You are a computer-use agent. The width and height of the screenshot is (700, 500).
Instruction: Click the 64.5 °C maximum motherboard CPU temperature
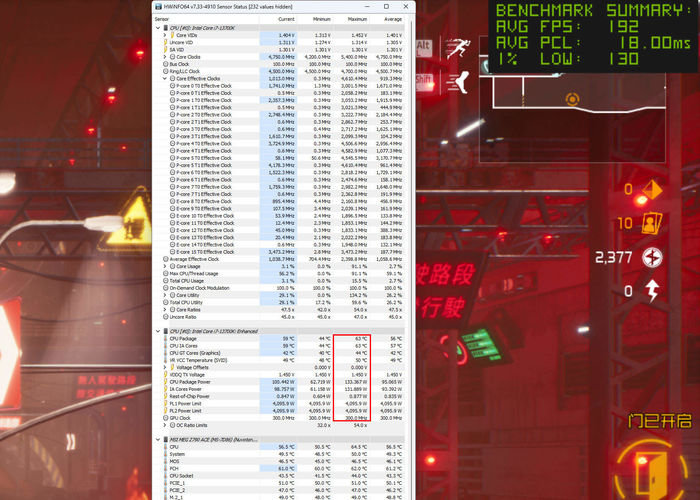(x=358, y=447)
